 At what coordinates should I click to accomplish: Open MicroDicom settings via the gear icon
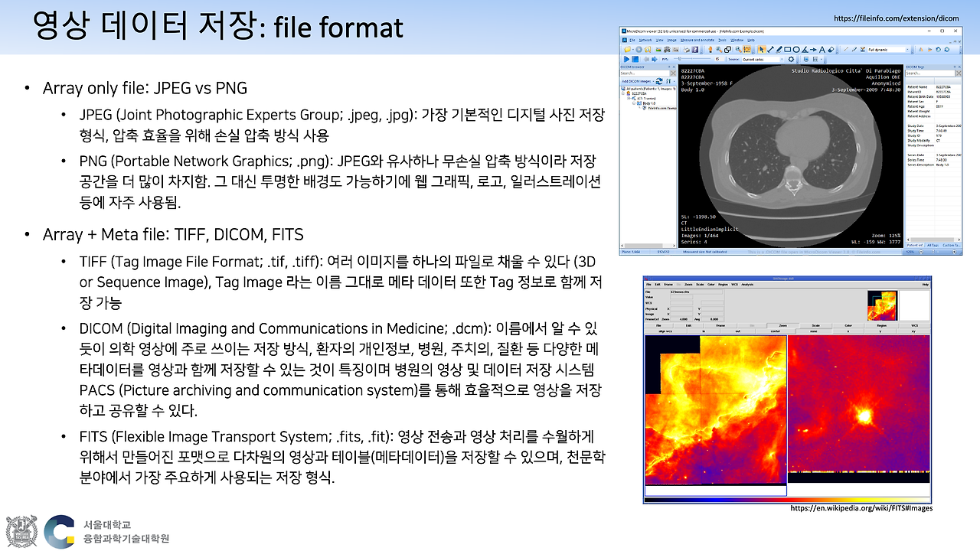(x=790, y=59)
